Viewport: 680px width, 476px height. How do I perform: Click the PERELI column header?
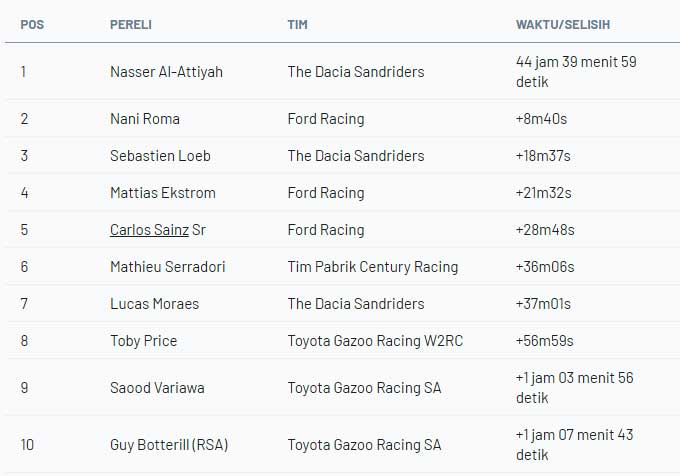click(x=131, y=24)
